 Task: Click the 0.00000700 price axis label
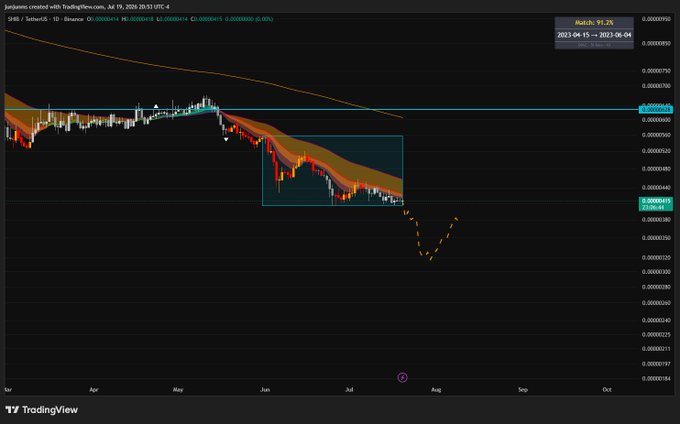pos(656,86)
